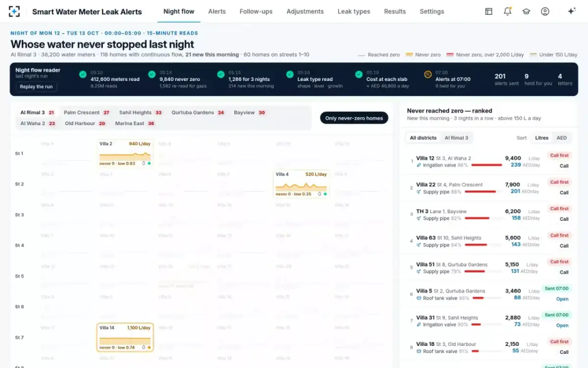The width and height of the screenshot is (588, 368).
Task: Sort the ranked list by Litres
Action: click(x=541, y=138)
